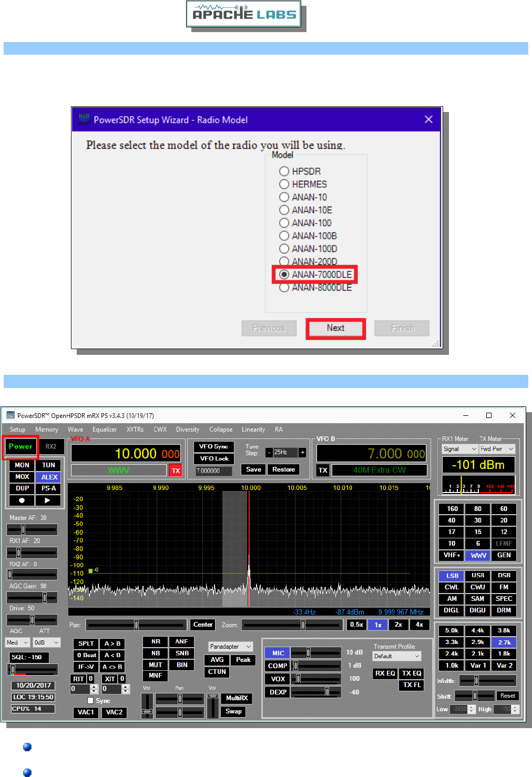Select the 2.7k filter button
The height and width of the screenshot is (777, 532).
pos(504,642)
